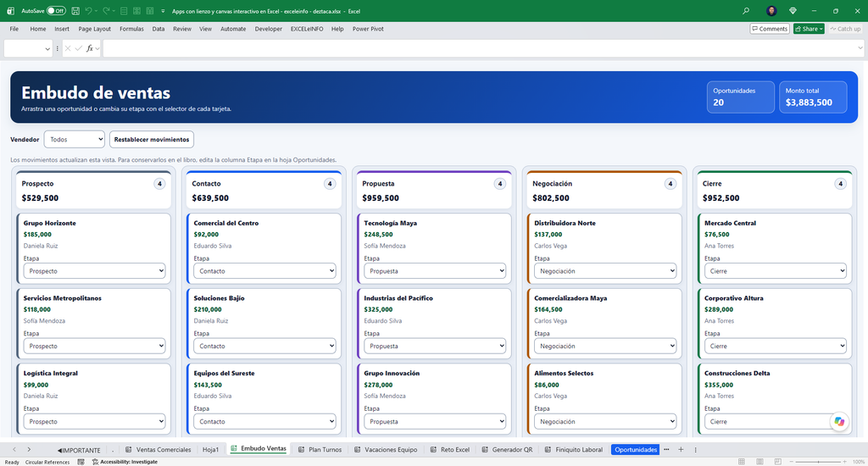This screenshot has height=466, width=868.
Task: Click the diamond premium icon in title bar
Action: click(793, 11)
